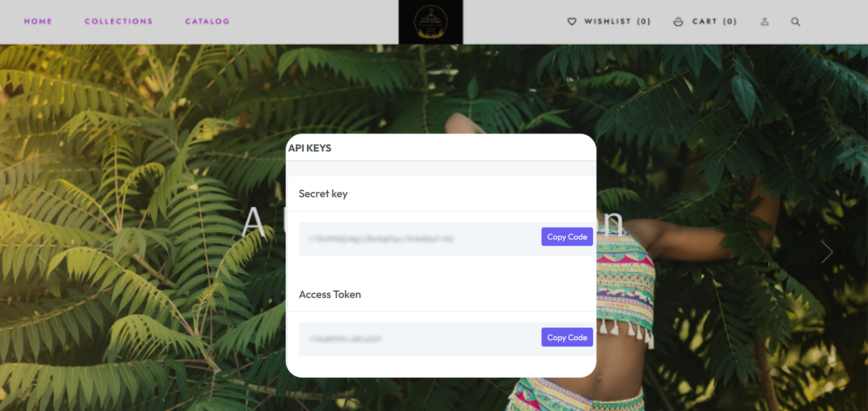This screenshot has height=411, width=868.
Task: Open the Collections menu item
Action: [x=119, y=21]
